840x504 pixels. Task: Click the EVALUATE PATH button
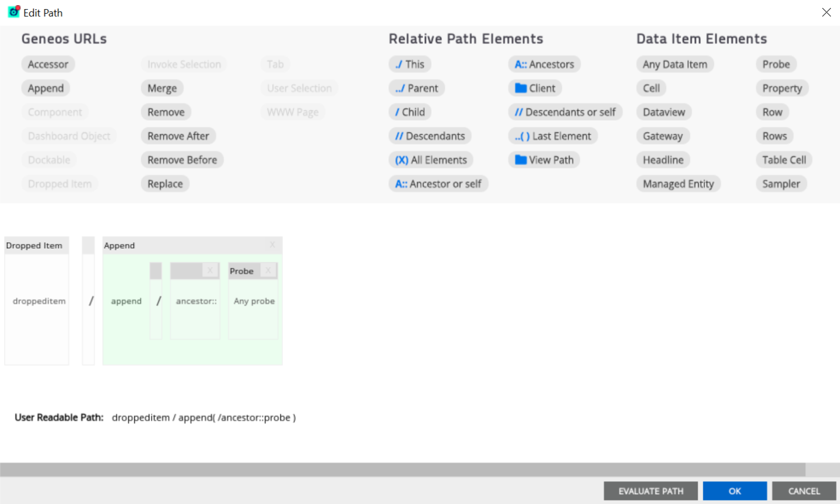pyautogui.click(x=651, y=491)
